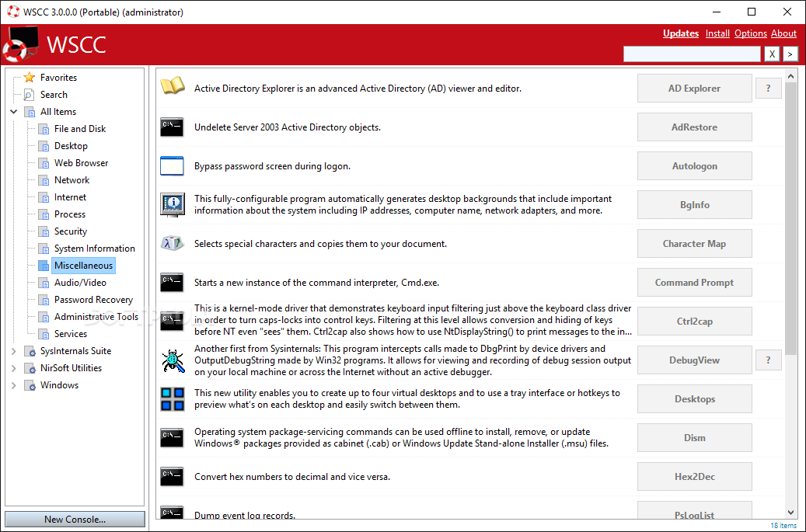Click the SysInternals Suite folder icon
This screenshot has width=806, height=532.
tap(30, 351)
